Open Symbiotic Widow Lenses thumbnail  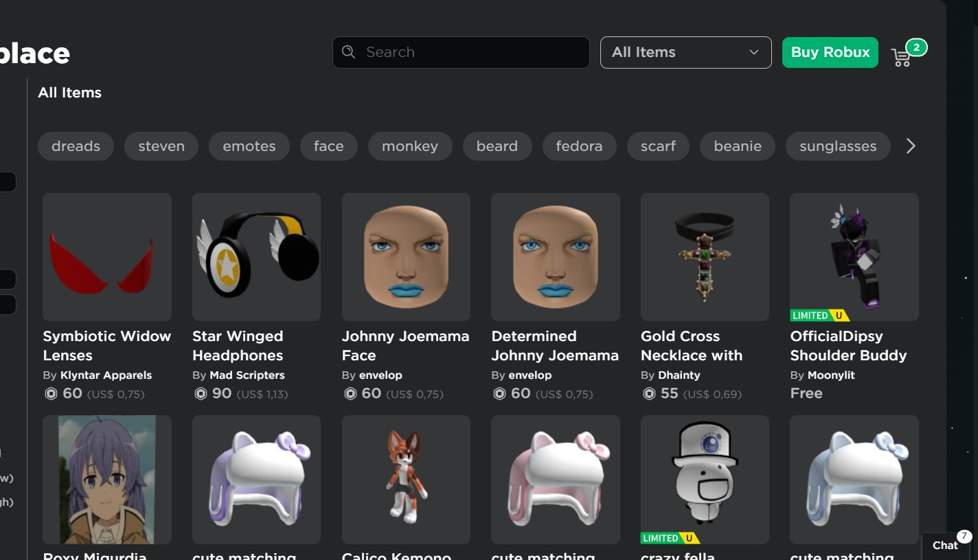tap(107, 257)
